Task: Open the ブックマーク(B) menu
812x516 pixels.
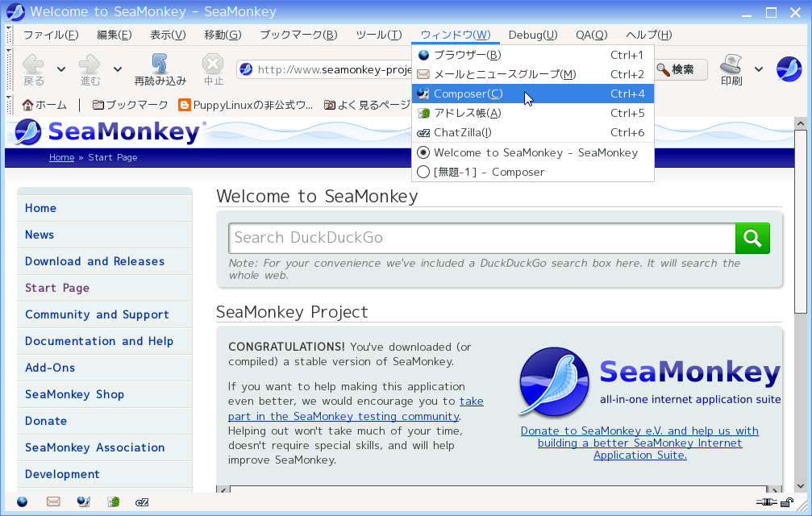Action: coord(299,35)
